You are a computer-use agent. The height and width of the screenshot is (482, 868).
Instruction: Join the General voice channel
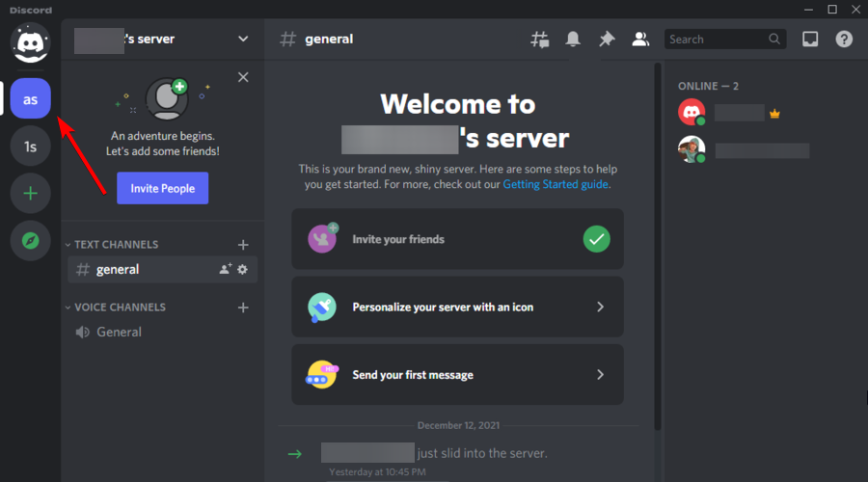click(162, 332)
